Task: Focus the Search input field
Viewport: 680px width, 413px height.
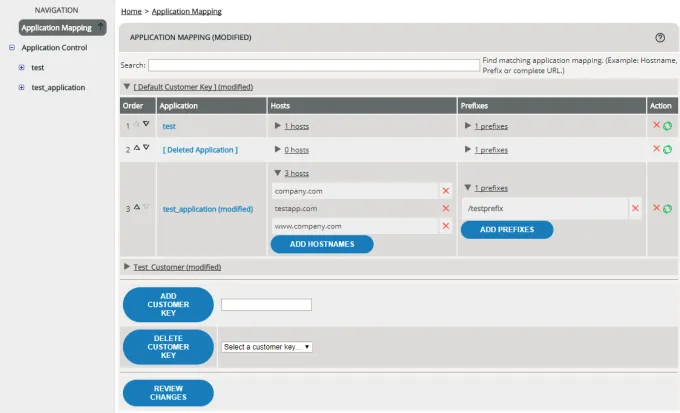Action: [x=314, y=65]
